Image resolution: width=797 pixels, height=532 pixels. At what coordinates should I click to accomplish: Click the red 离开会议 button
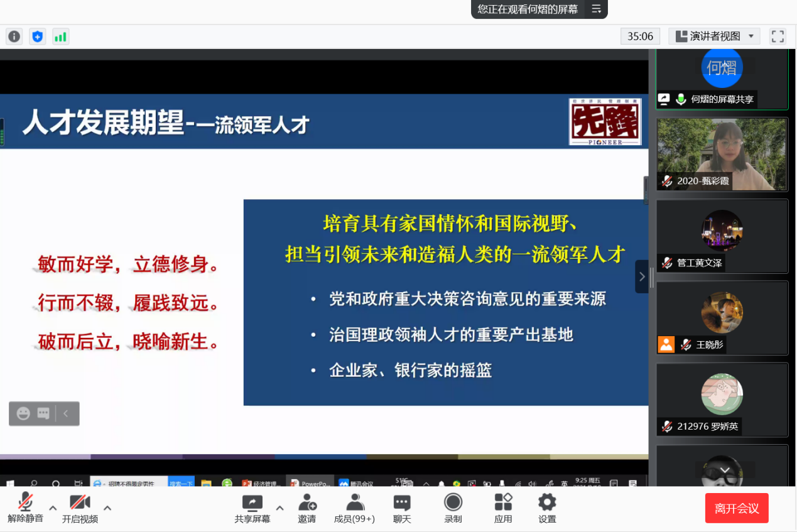pos(736,508)
